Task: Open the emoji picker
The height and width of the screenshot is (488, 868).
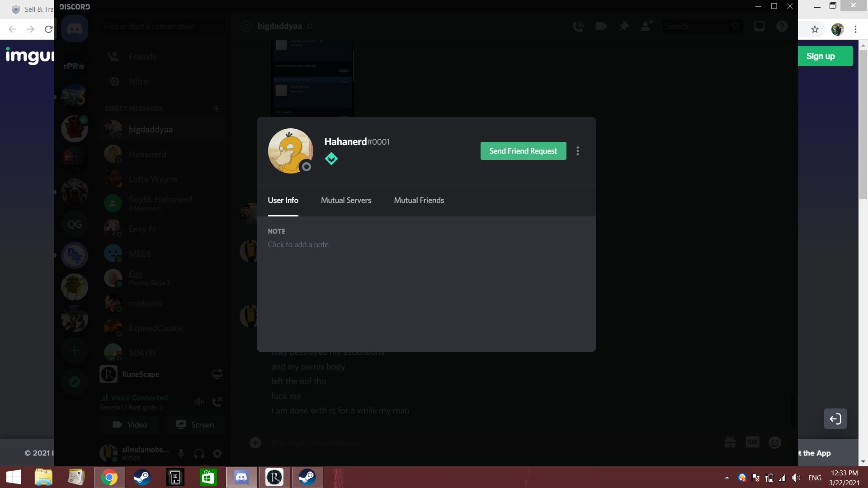Action: (775, 442)
